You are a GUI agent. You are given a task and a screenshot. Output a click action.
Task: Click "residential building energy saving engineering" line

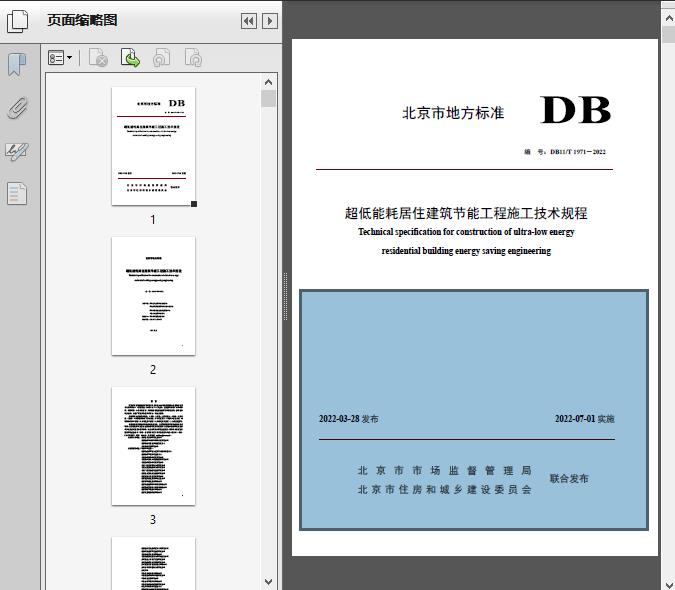coord(466,251)
